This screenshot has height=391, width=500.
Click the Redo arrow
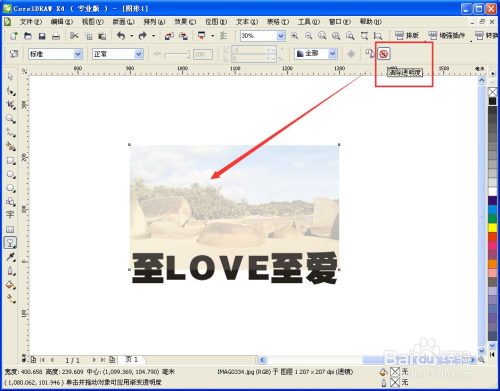pos(143,36)
